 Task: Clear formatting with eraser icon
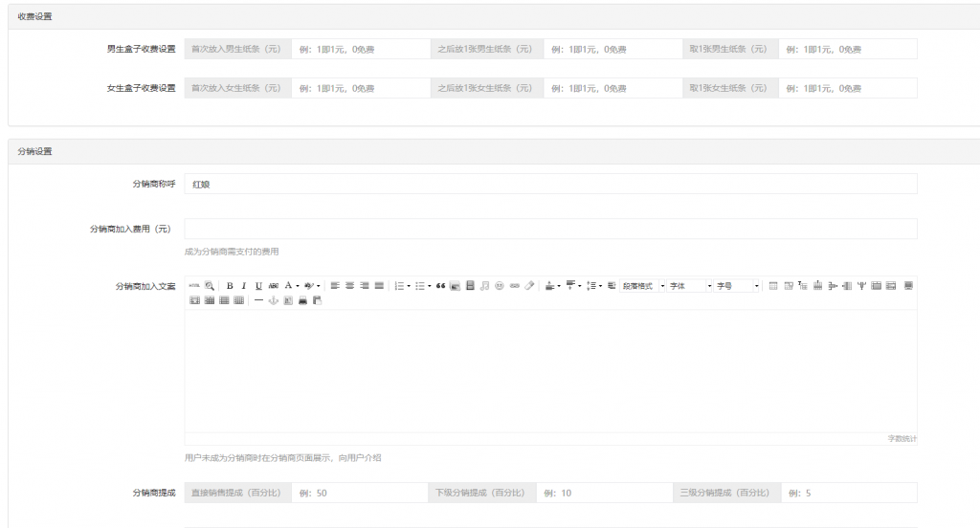click(x=529, y=286)
